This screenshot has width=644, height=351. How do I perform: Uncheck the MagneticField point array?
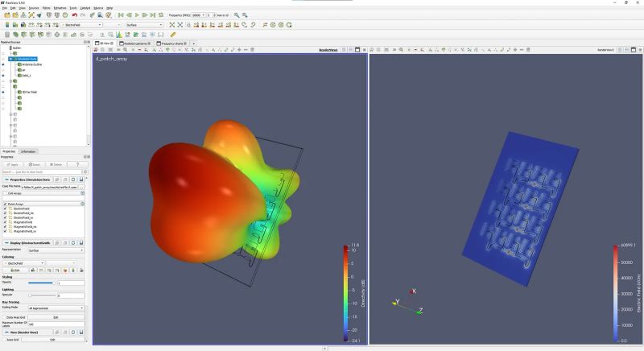click(x=6, y=222)
